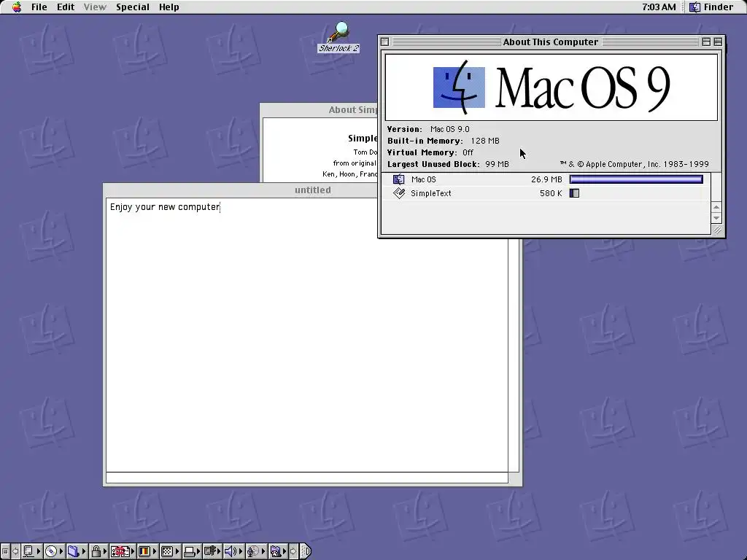Click the Web Sharing folder strip icon
Screen dimensions: 747x560
[275, 551]
